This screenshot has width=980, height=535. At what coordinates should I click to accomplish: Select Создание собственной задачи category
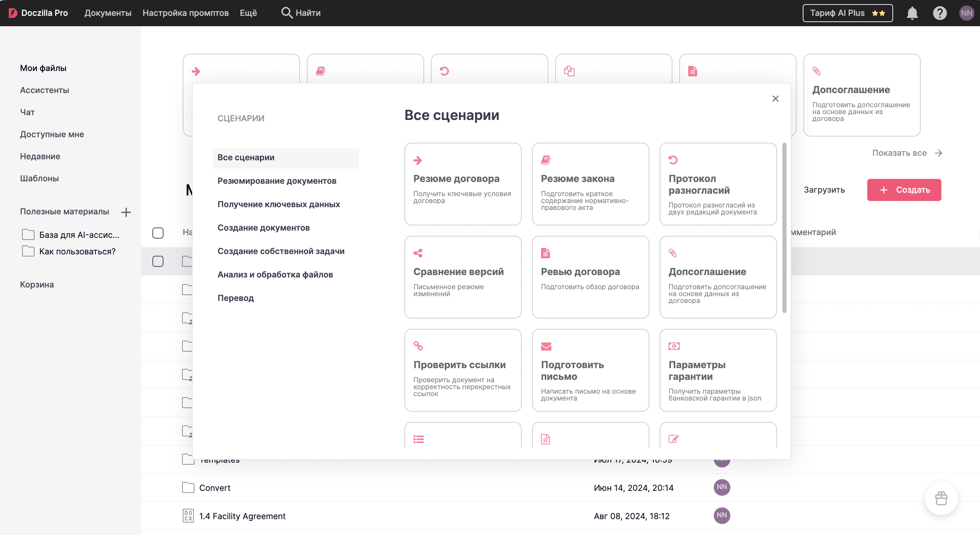pos(281,251)
